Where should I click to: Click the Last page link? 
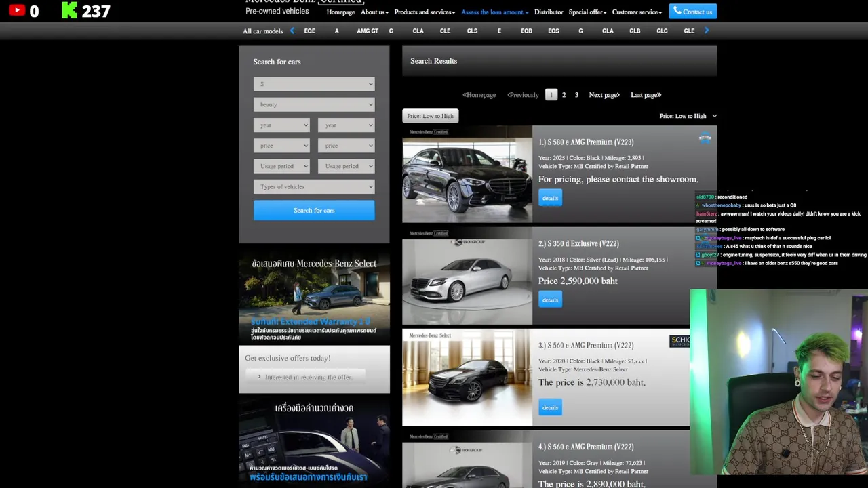[x=646, y=95]
